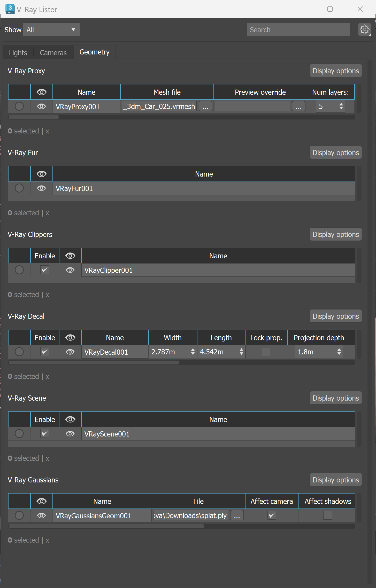
Task: Open Display options for V-Ray Decal
Action: [336, 316]
